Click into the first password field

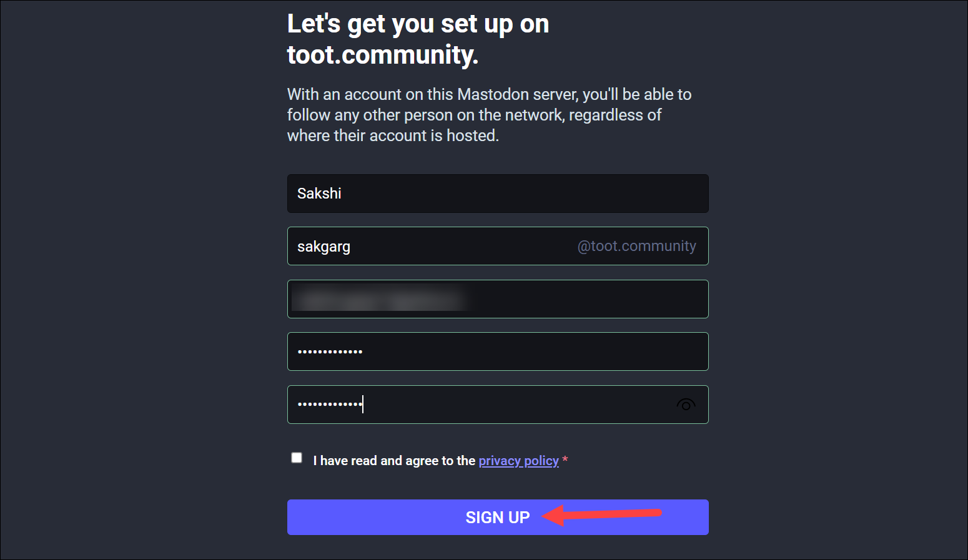(498, 351)
